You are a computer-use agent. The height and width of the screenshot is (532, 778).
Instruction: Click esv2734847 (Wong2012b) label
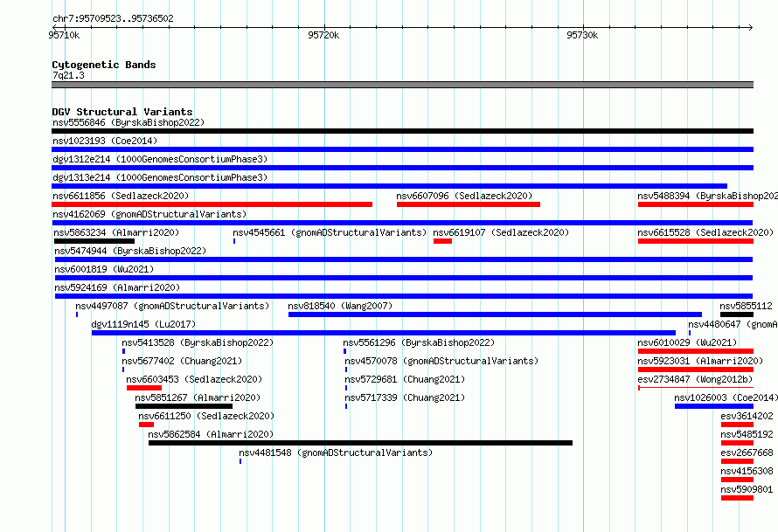(695, 379)
